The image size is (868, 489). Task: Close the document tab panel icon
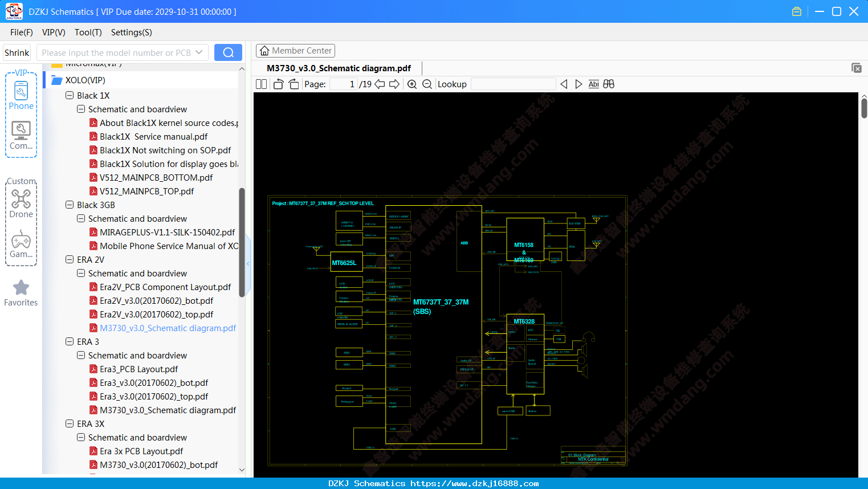857,68
